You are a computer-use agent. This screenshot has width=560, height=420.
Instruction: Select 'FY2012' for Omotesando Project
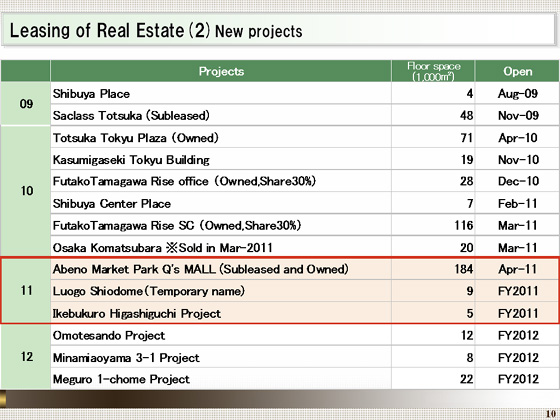(x=518, y=335)
